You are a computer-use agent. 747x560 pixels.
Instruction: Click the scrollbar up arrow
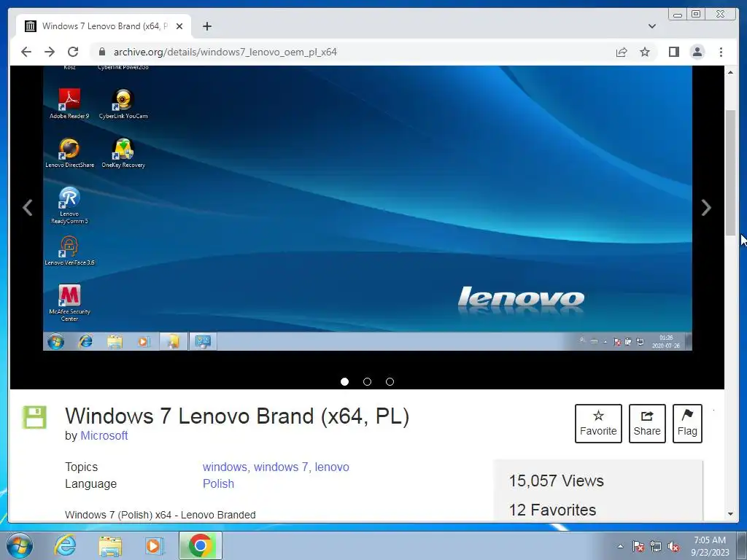(x=730, y=72)
